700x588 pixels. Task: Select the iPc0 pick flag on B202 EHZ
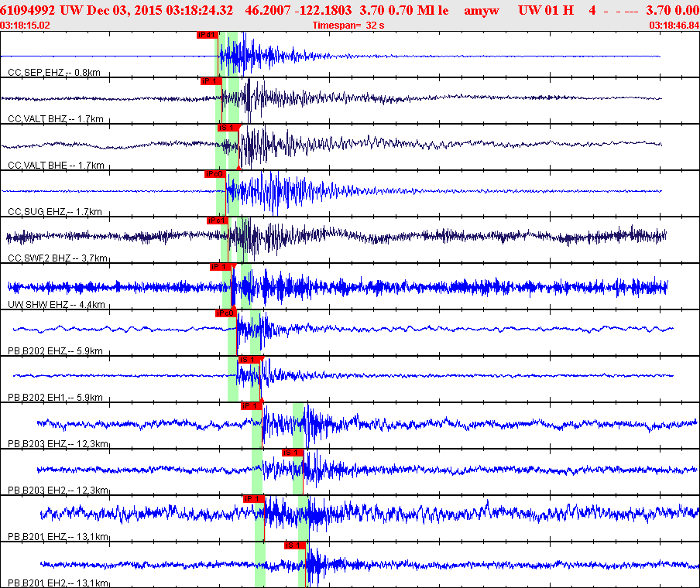(225, 313)
